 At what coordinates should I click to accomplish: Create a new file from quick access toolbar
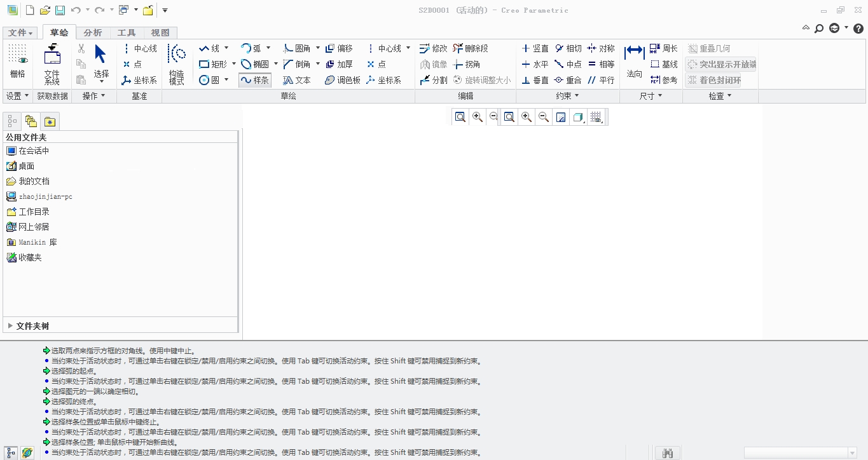(30, 10)
